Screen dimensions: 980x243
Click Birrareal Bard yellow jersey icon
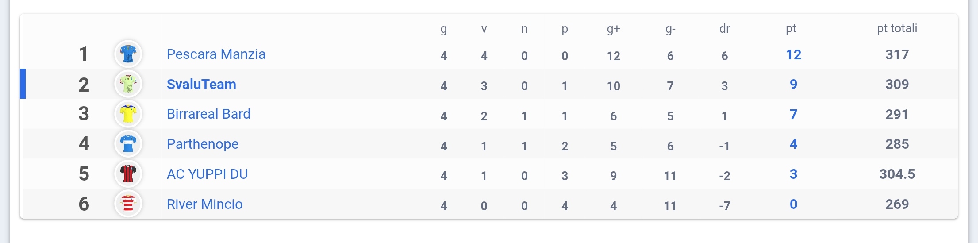pos(128,114)
